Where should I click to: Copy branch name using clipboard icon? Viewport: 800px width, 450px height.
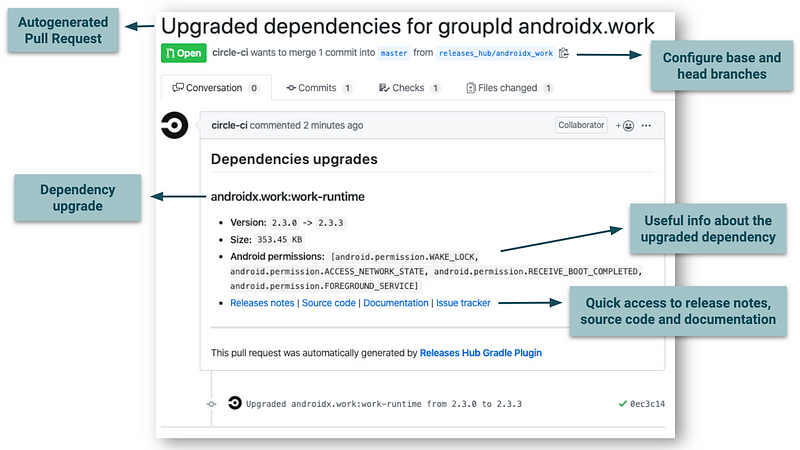pyautogui.click(x=564, y=53)
